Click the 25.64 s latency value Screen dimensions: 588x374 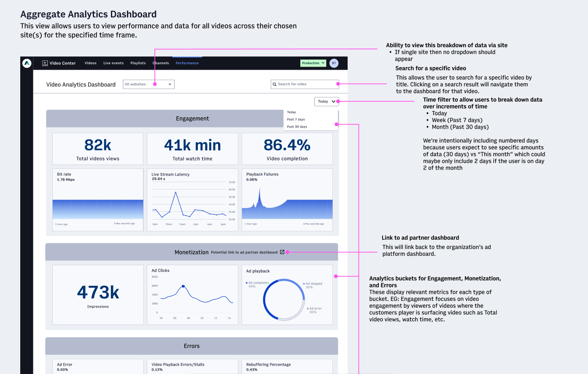[158, 179]
